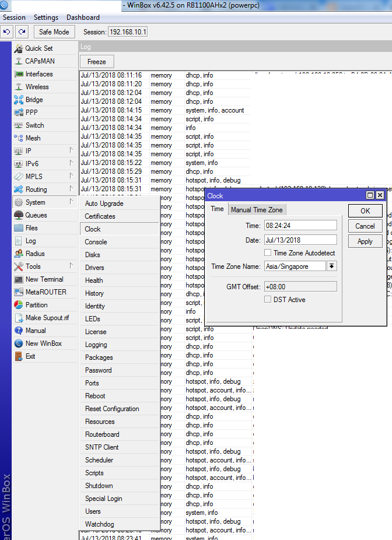Open the Settings menu
The width and height of the screenshot is (392, 540).
[x=46, y=17]
